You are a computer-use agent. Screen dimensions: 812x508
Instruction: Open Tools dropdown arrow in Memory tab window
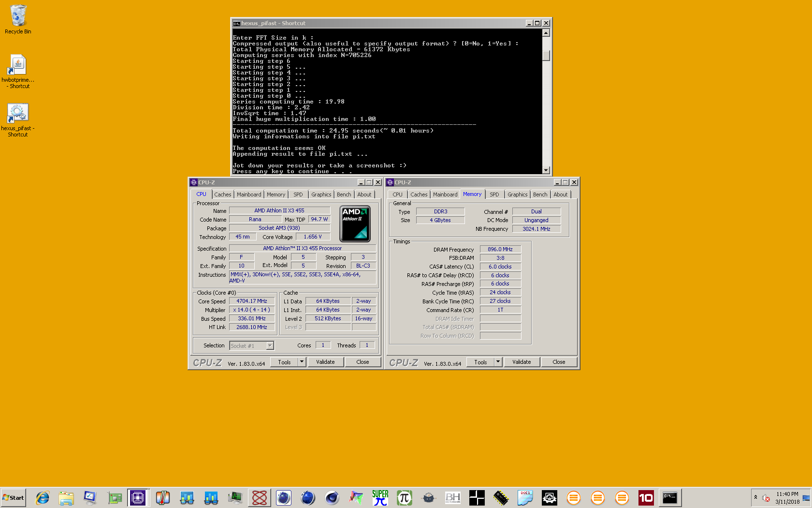coord(498,362)
